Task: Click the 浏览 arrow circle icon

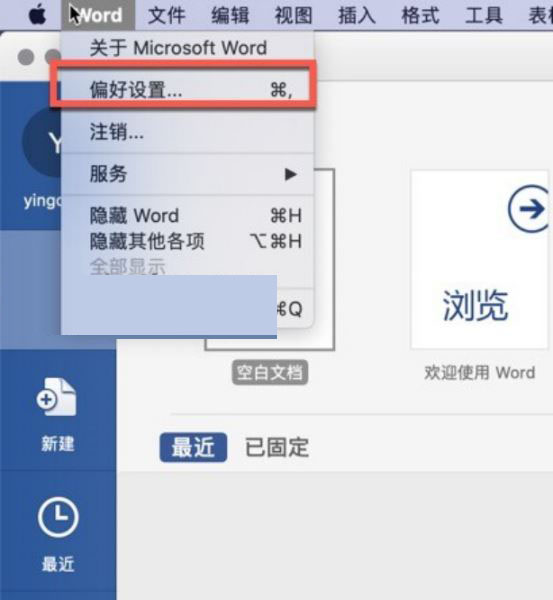Action: point(530,209)
